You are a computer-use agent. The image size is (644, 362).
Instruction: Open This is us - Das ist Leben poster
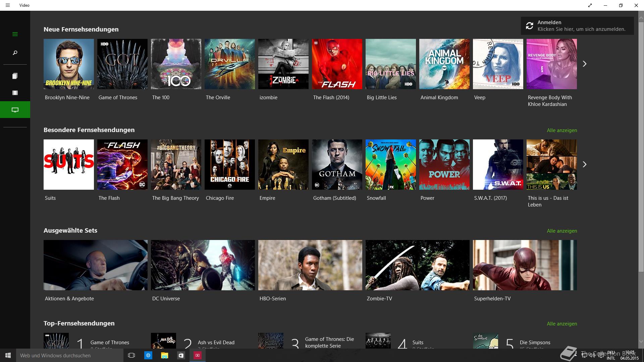click(552, 165)
